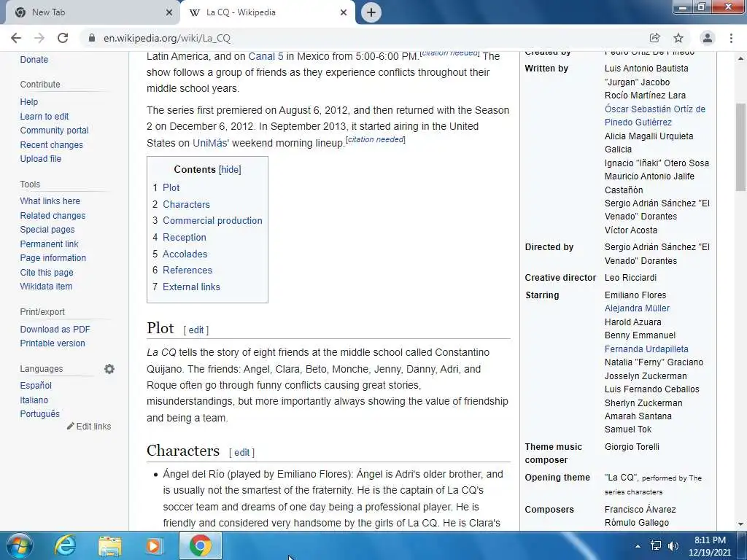Open File Explorer from the taskbar
The height and width of the screenshot is (560, 747).
point(110,545)
